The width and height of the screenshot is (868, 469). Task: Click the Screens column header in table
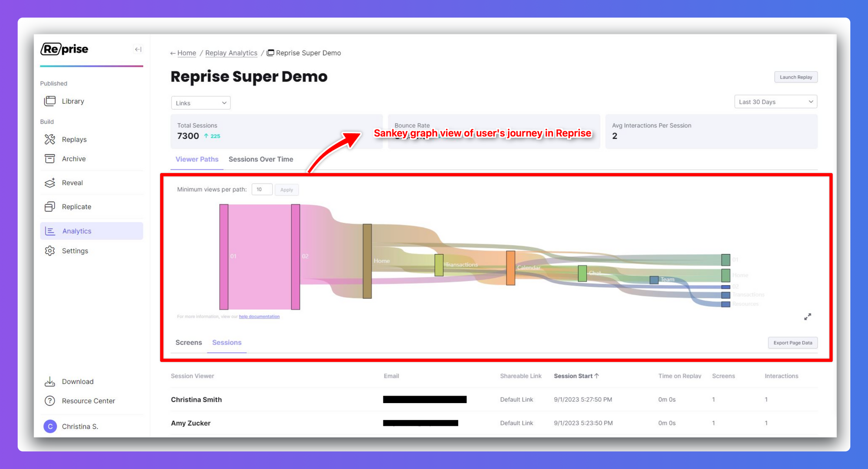coord(723,376)
